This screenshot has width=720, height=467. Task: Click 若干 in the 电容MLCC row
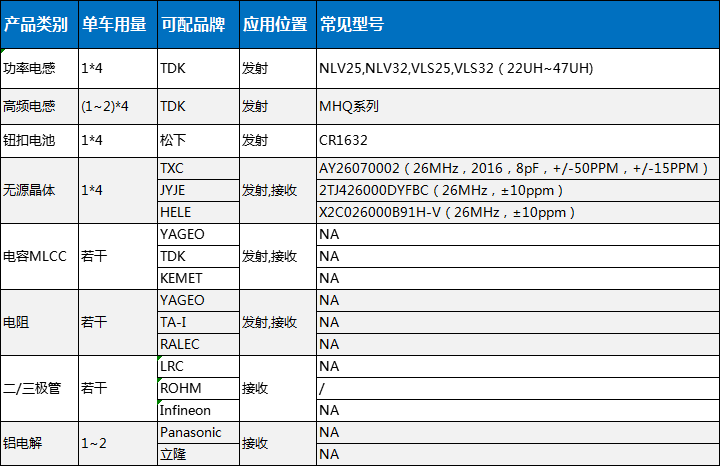pos(118,256)
